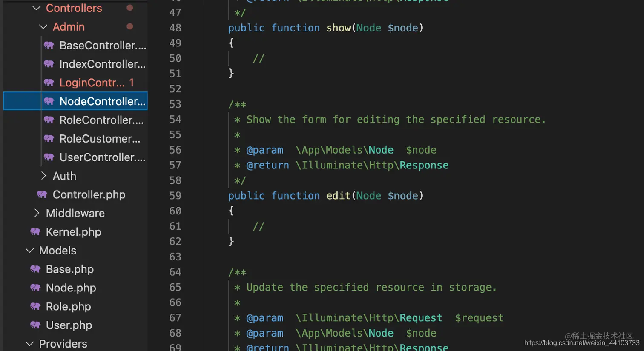
Task: Open IndexController file in explorer
Action: click(x=102, y=64)
